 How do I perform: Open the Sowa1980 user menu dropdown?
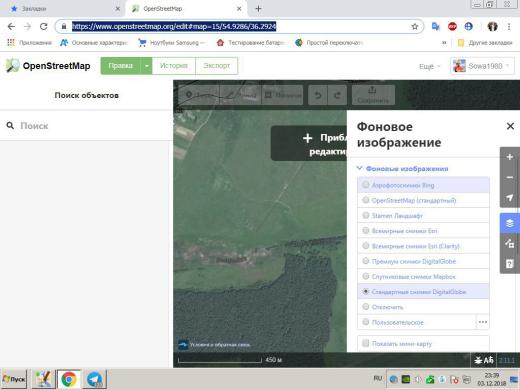click(482, 66)
